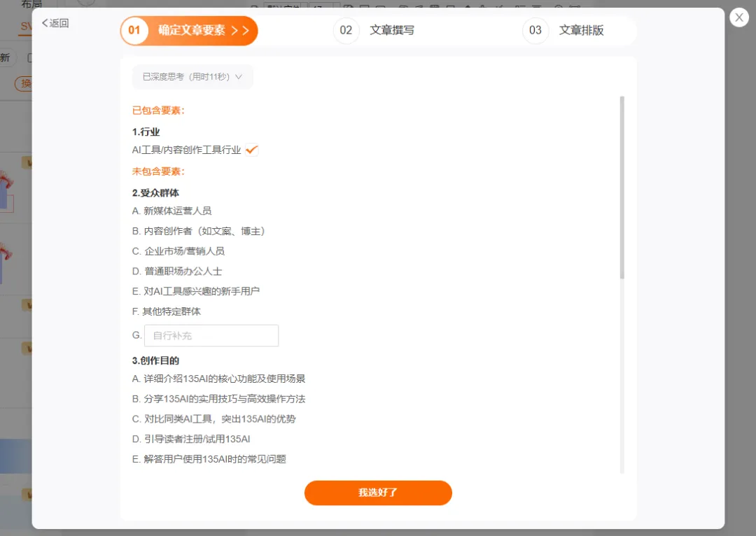Close the dialog with the X icon
This screenshot has width=756, height=536.
[x=739, y=17]
